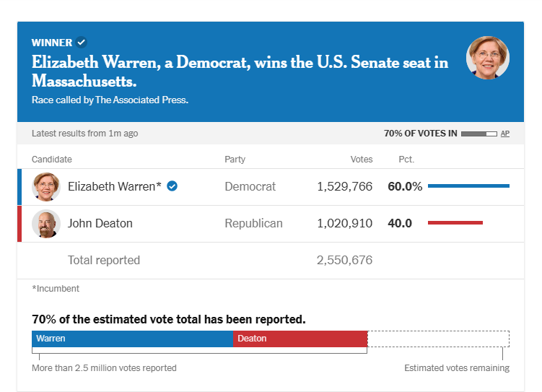Click Warren's blue percentage bar
542x392 pixels.
(468, 186)
